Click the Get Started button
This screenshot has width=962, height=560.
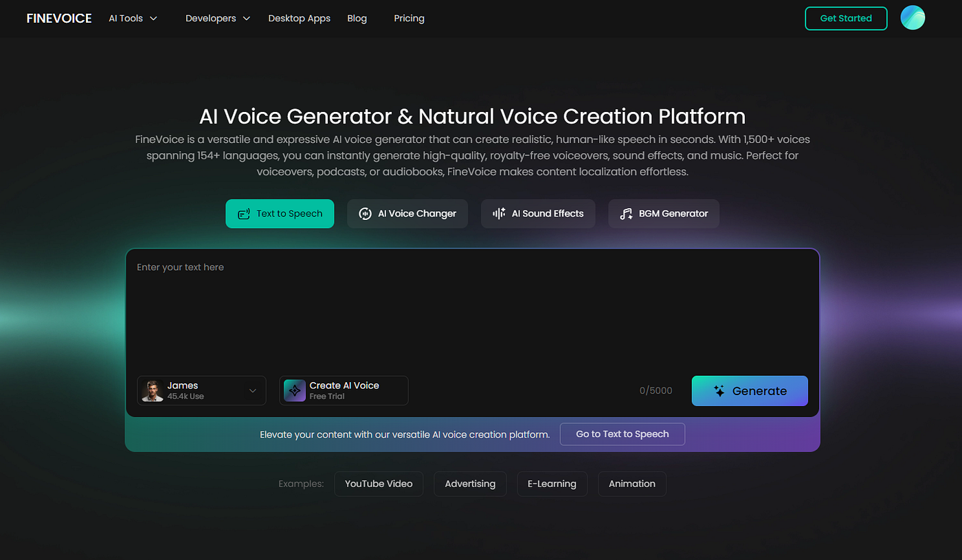846,19
